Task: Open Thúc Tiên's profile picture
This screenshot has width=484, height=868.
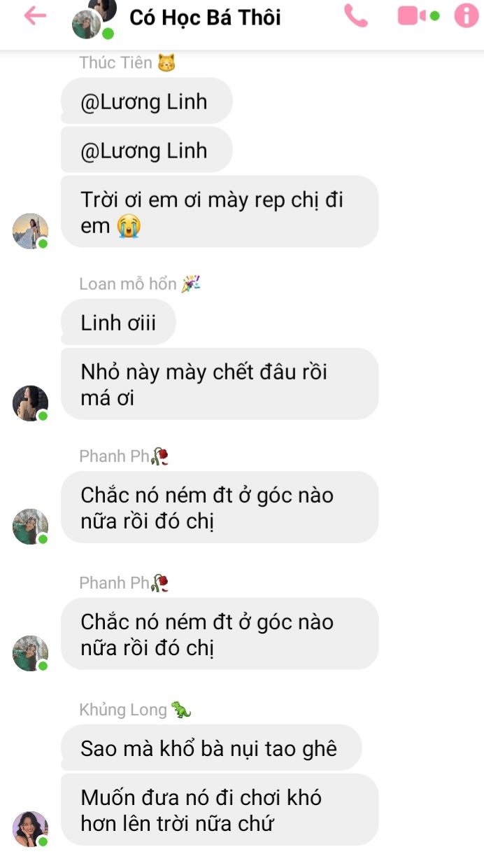Action: coord(30,231)
